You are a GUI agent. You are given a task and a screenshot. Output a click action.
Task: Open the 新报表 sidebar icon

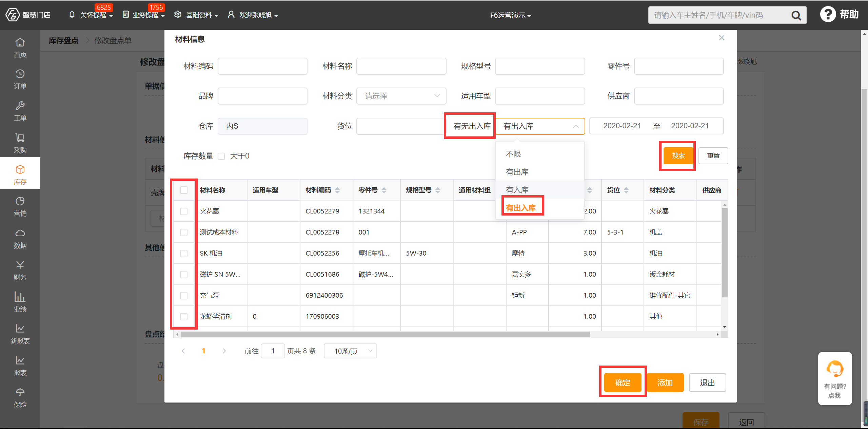pos(20,334)
